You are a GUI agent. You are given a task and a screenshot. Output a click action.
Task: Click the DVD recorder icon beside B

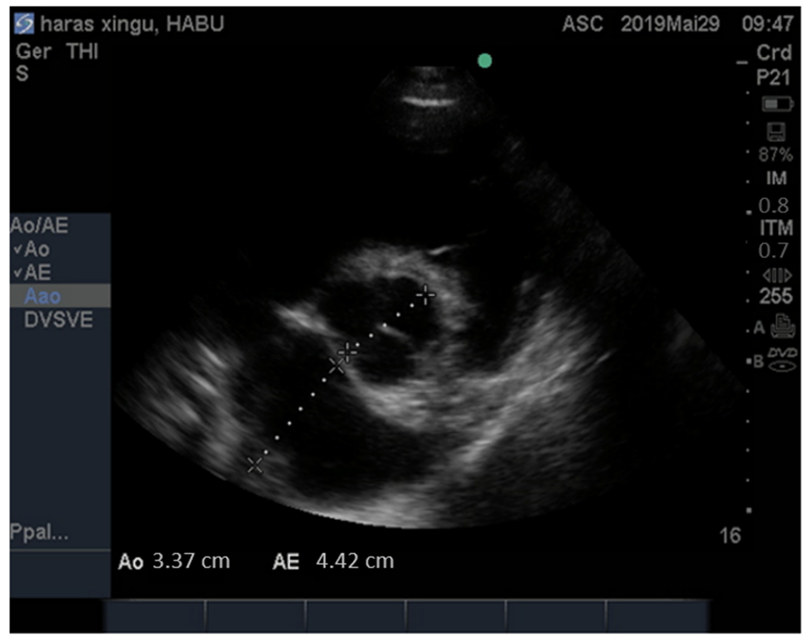tap(782, 360)
